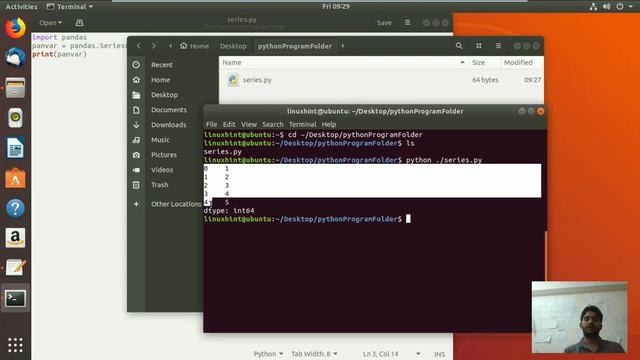Open the clock showing Fri 09:29
This screenshot has width=640, height=360.
pyautogui.click(x=336, y=7)
